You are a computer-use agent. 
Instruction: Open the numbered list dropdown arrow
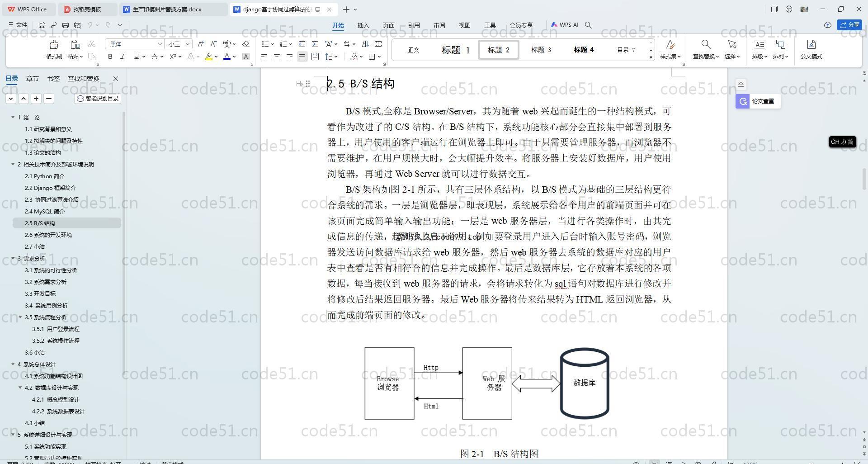(x=291, y=44)
